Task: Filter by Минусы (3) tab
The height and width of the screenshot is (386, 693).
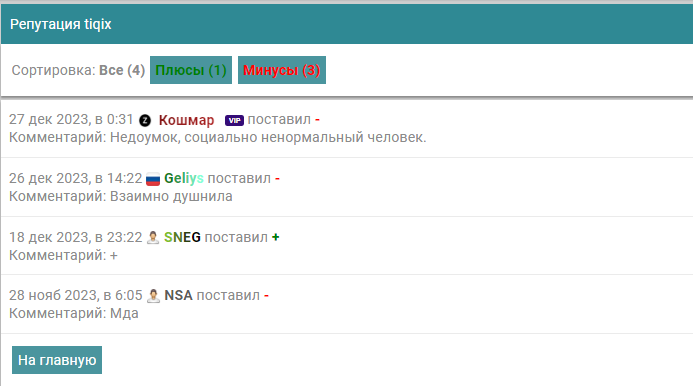Action: [x=282, y=70]
